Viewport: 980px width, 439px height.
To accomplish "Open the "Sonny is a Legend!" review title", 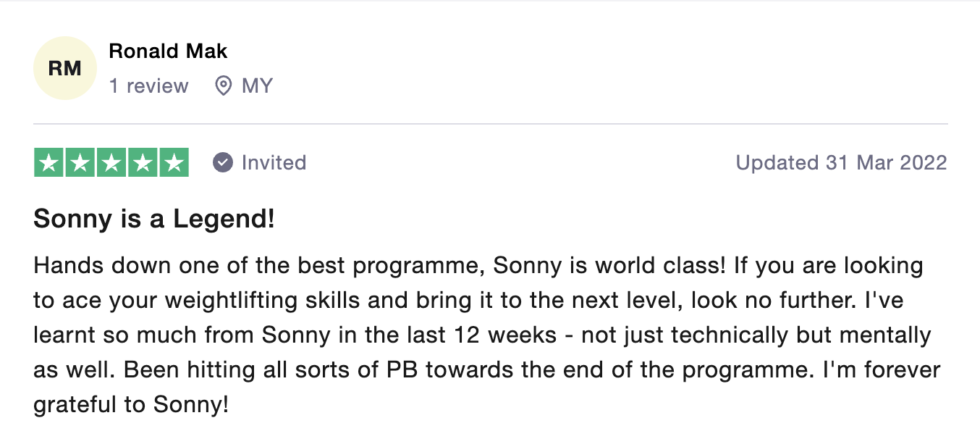I will (154, 219).
